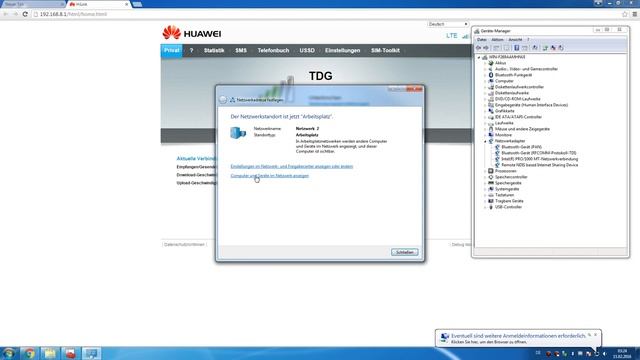
Task: Click the network location icon in the dialog
Action: tap(238, 133)
